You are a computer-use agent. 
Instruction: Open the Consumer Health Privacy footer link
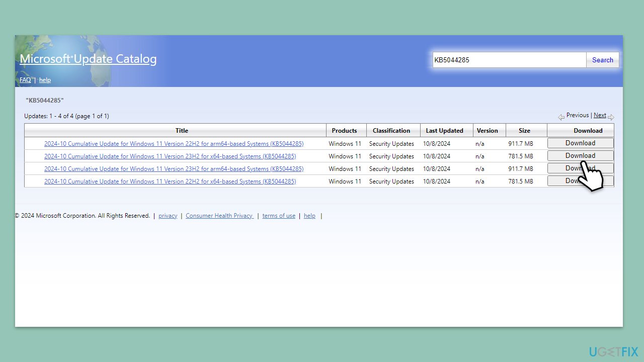point(219,216)
